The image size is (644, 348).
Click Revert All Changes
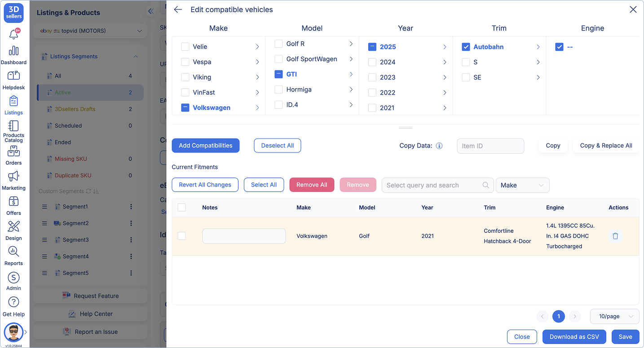pyautogui.click(x=205, y=185)
